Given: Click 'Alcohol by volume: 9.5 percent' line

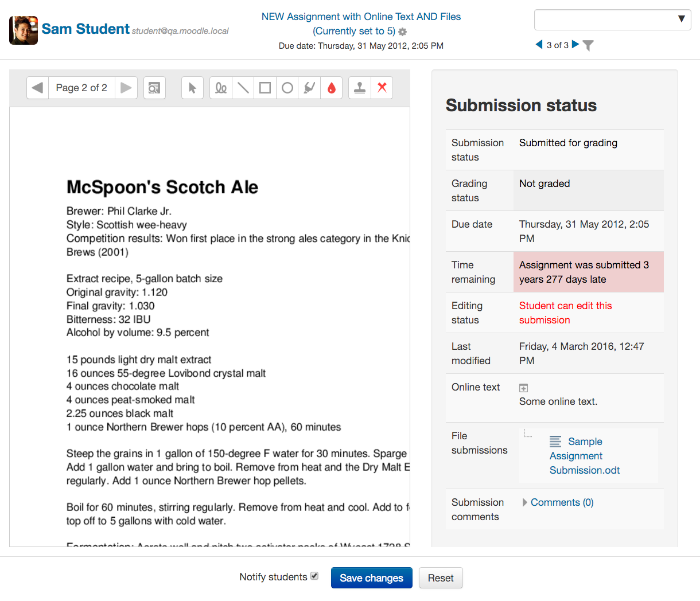Looking at the screenshot, I should pyautogui.click(x=138, y=333).
